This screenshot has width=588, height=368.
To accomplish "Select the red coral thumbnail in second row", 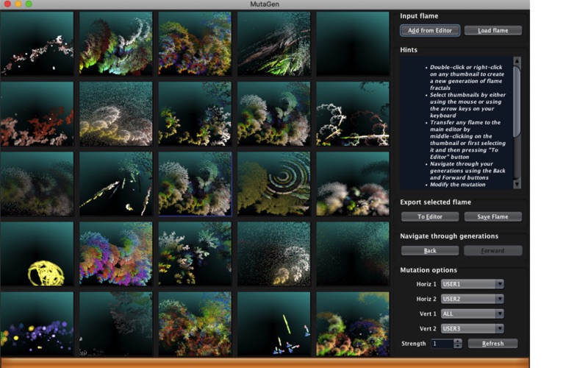I will (37, 114).
